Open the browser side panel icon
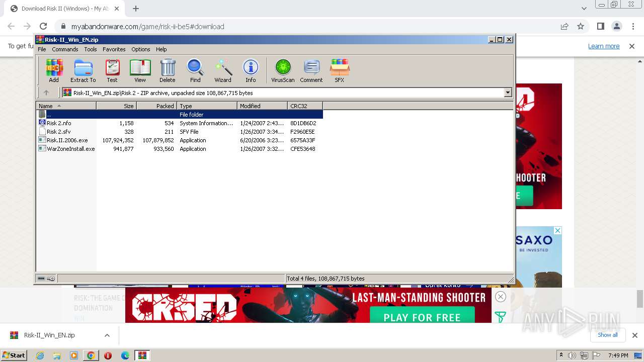 click(600, 26)
